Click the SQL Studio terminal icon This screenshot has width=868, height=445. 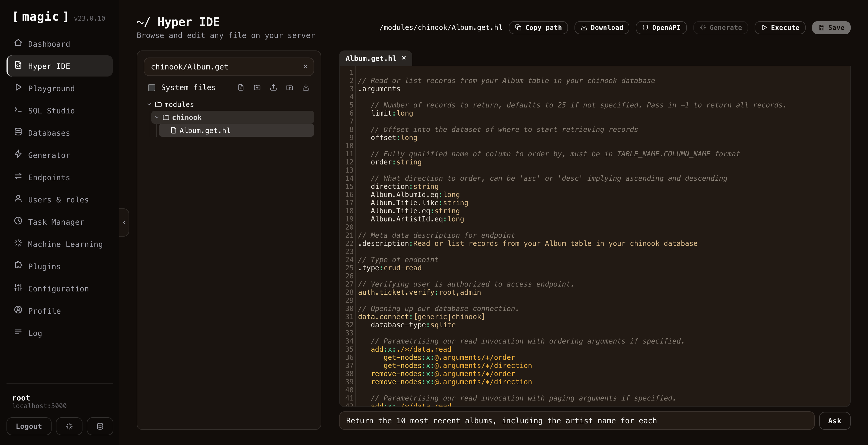click(18, 110)
